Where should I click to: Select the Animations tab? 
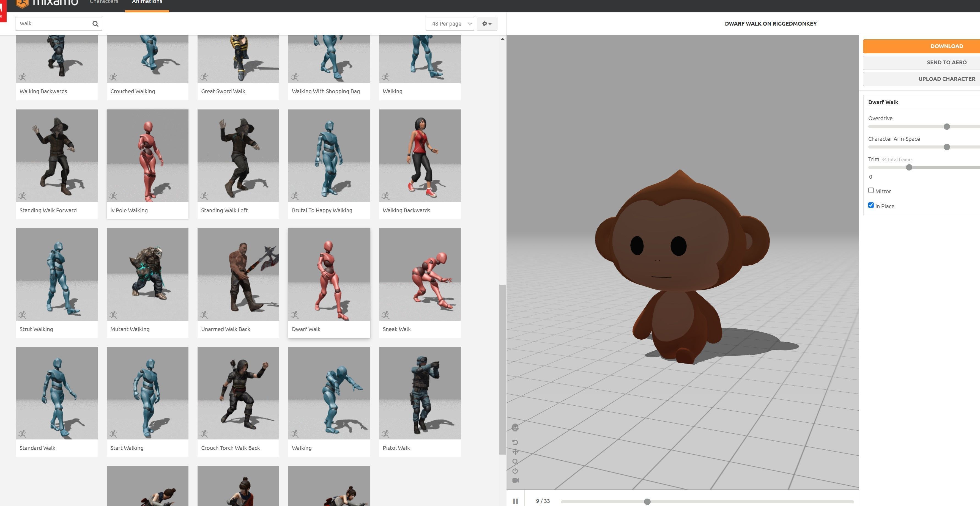(147, 2)
